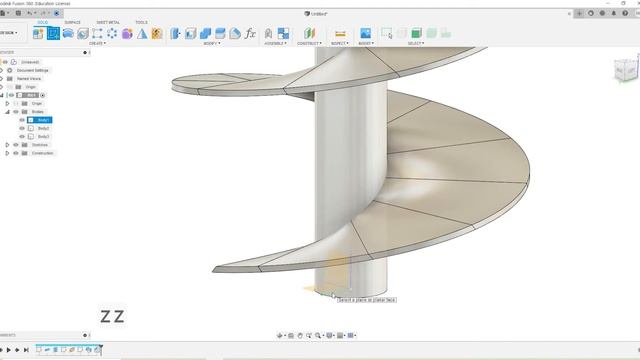The height and width of the screenshot is (360, 640).
Task: Toggle visibility of the selected component
Action: [x=11, y=95]
